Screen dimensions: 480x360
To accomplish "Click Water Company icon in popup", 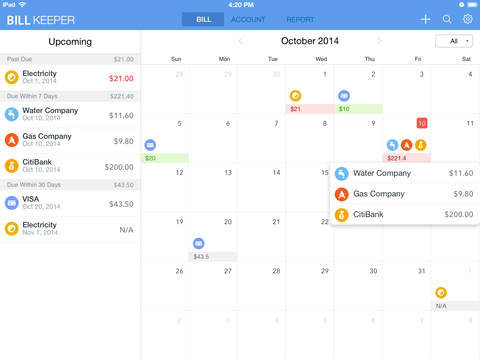I will [342, 174].
